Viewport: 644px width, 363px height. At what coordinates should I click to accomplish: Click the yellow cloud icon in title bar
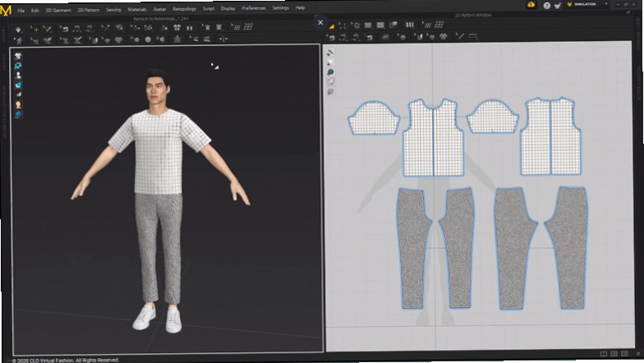point(531,5)
